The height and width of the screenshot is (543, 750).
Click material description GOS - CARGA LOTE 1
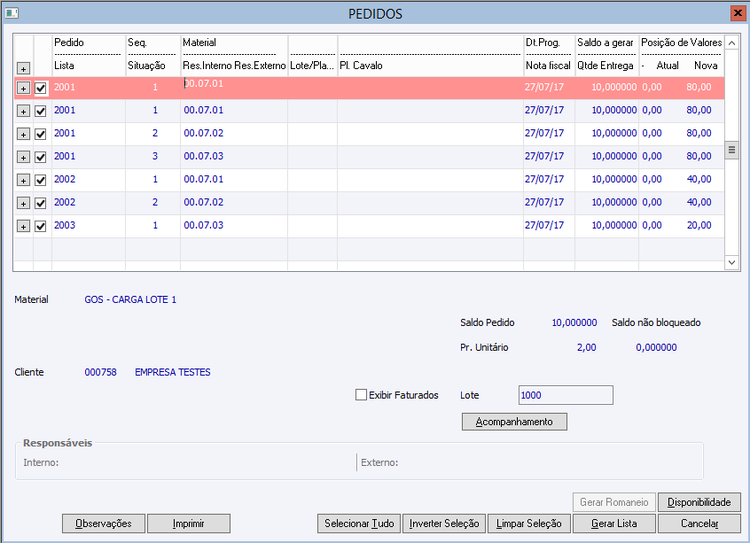130,299
